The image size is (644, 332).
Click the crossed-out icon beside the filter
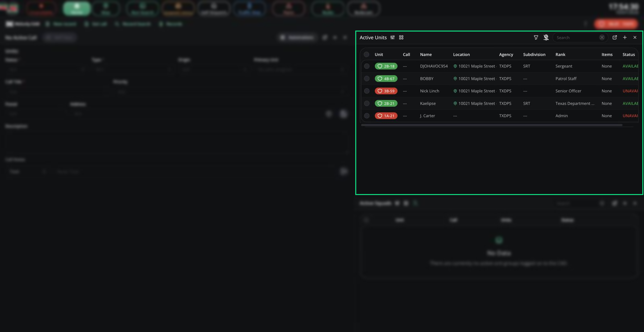(546, 38)
